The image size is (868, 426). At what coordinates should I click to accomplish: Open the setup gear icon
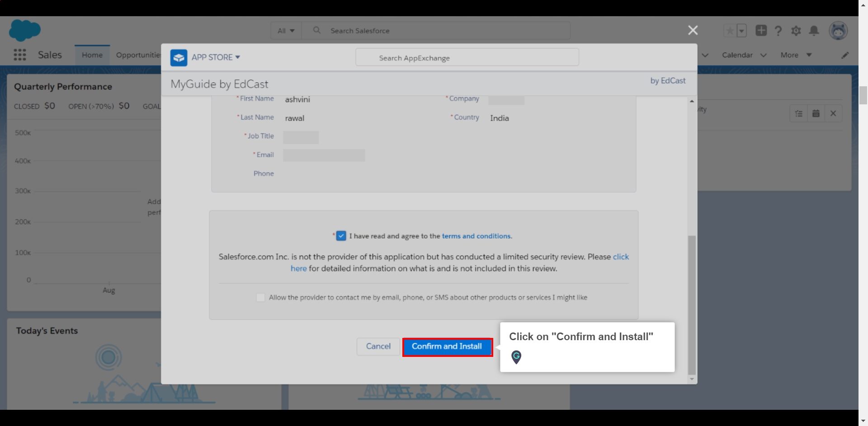pyautogui.click(x=796, y=31)
